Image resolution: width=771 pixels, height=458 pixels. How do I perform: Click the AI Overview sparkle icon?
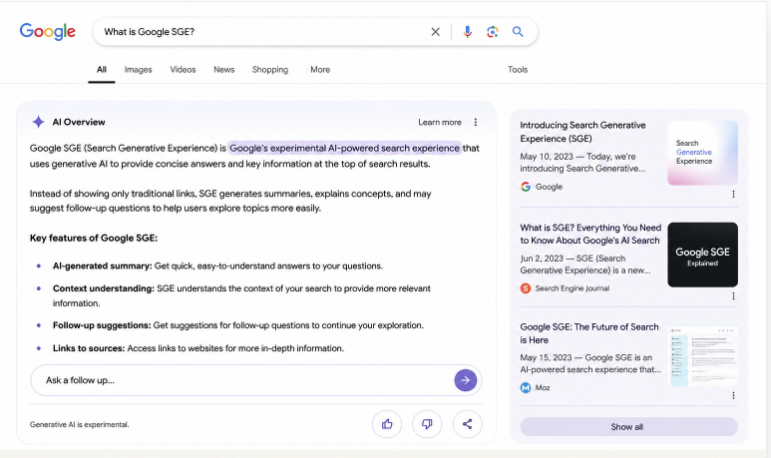38,122
